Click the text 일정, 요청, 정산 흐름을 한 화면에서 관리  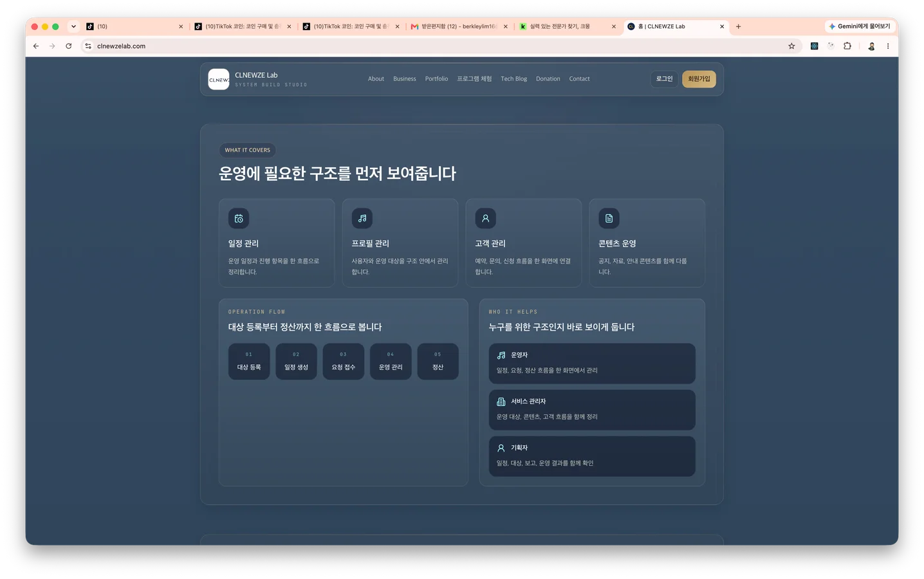click(547, 371)
